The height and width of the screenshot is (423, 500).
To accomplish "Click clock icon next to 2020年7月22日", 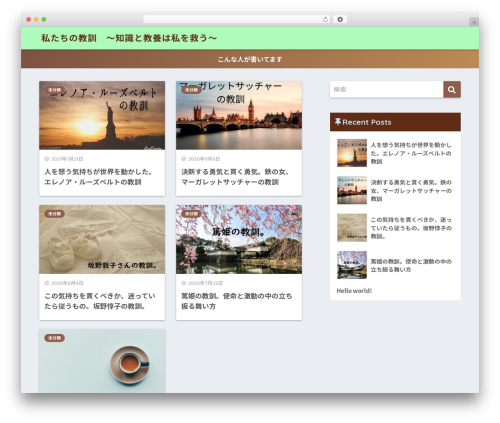I will pyautogui.click(x=183, y=283).
